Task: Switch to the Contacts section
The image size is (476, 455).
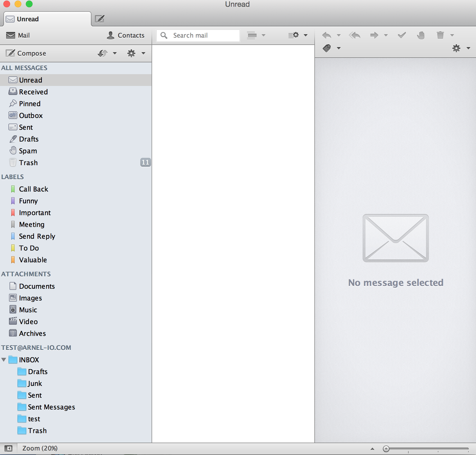Action: (125, 35)
